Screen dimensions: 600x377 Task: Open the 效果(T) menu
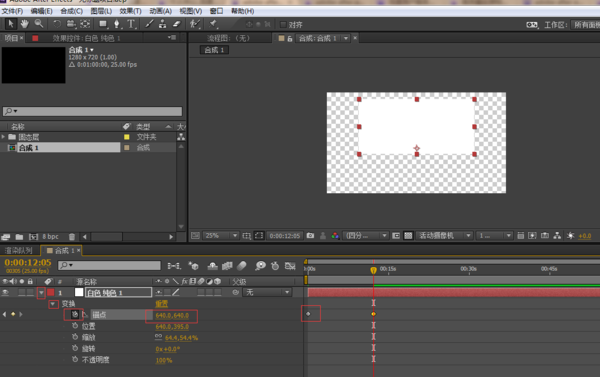[x=130, y=11]
